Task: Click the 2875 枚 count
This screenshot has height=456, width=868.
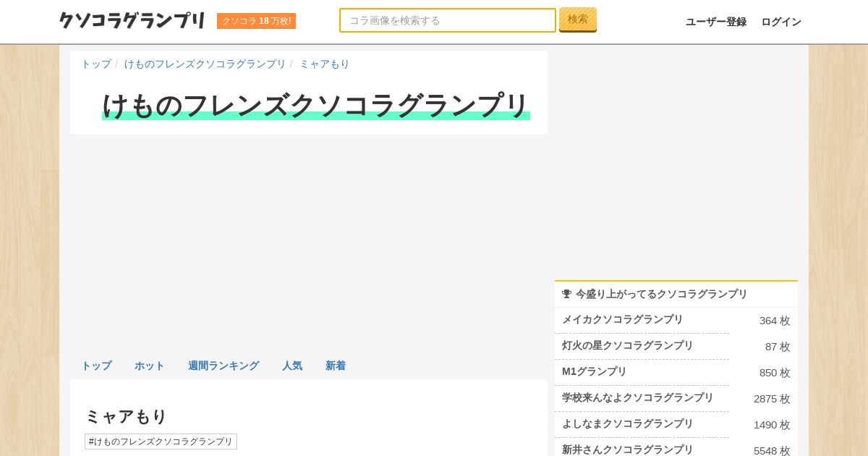Action: pos(772,399)
